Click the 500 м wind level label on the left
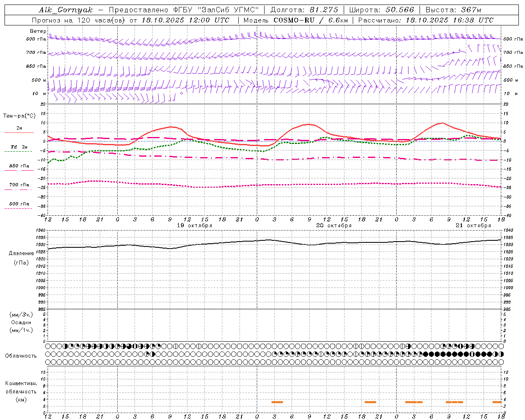This screenshot has height=420, width=525. (x=39, y=80)
